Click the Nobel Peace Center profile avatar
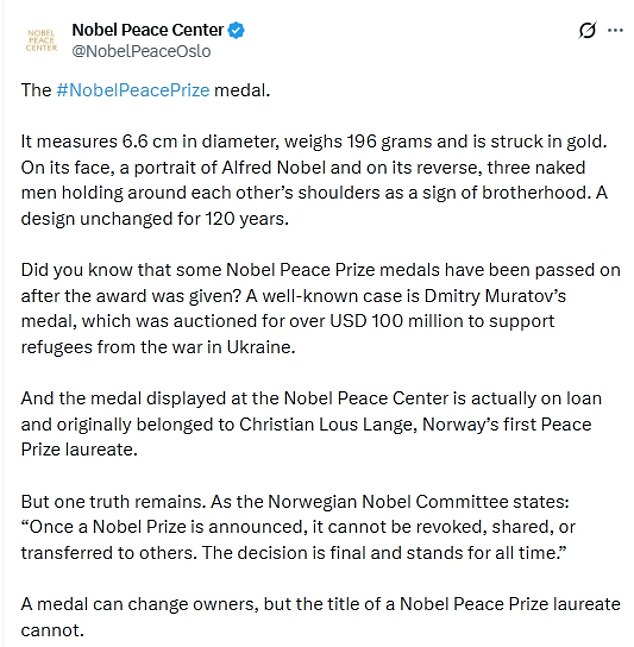The image size is (634, 647). (40, 40)
